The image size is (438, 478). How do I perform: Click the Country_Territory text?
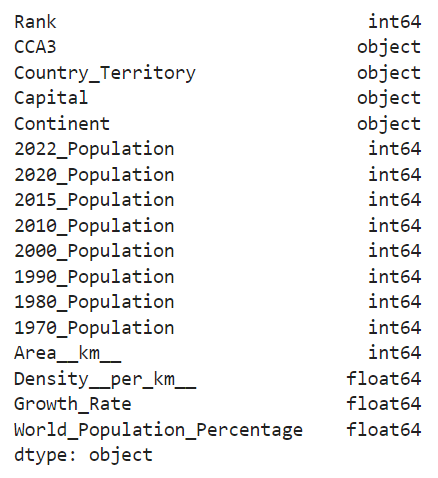coord(105,73)
